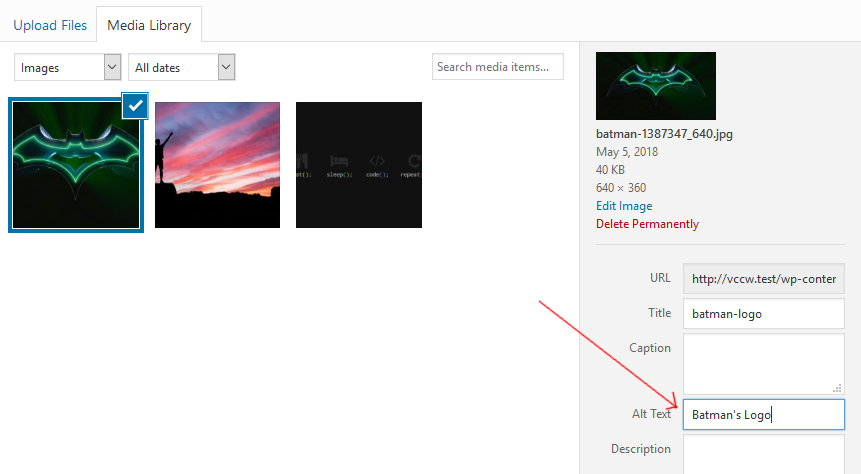Click the URL field
The image size is (861, 474).
(x=764, y=278)
